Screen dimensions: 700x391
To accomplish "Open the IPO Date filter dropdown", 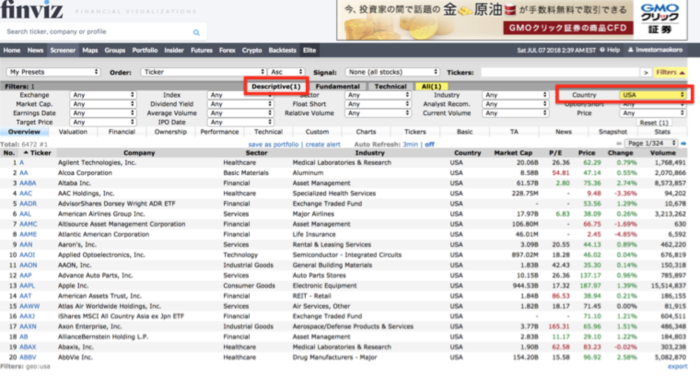I will click(240, 122).
